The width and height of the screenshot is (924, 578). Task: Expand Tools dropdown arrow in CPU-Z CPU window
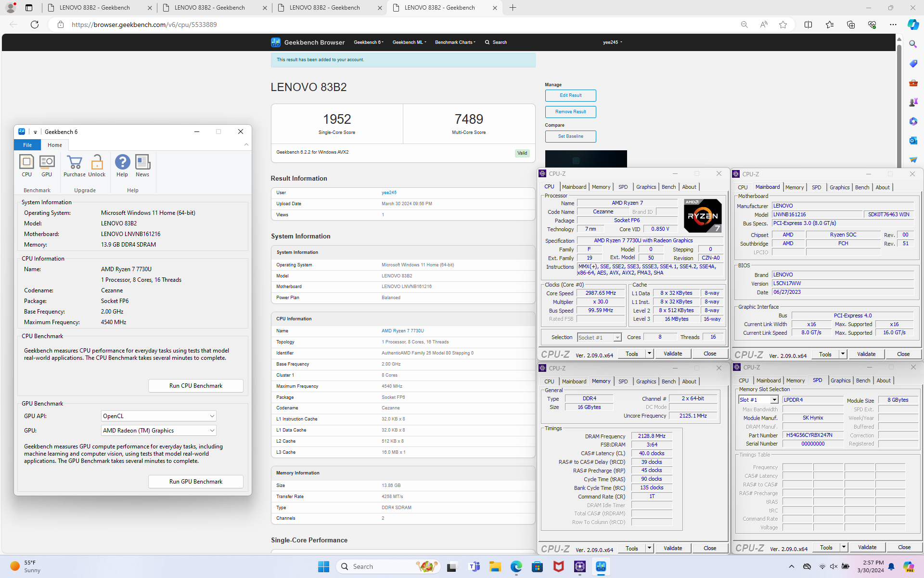pyautogui.click(x=649, y=354)
